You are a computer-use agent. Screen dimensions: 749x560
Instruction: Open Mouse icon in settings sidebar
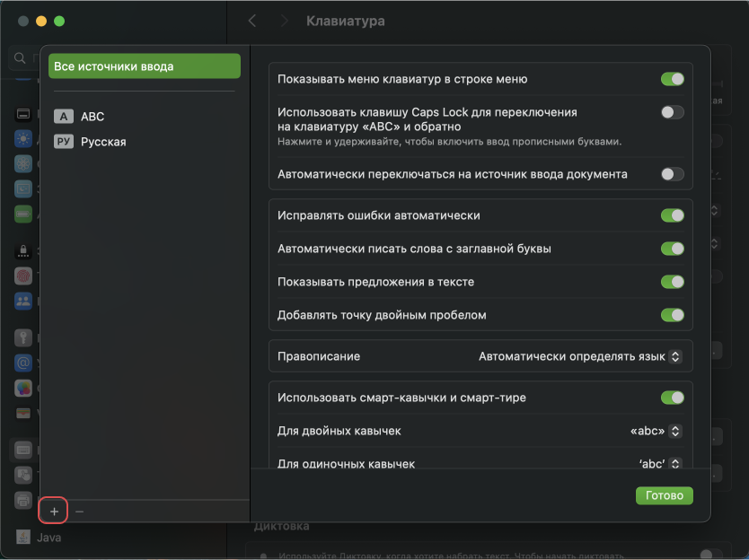(x=23, y=475)
